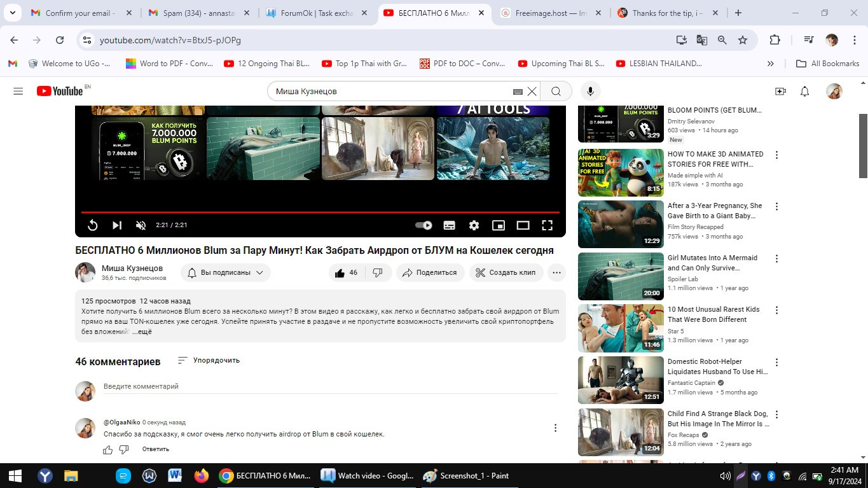Viewport: 868px width, 488px height.
Task: Open a new browser tab
Action: tap(738, 13)
